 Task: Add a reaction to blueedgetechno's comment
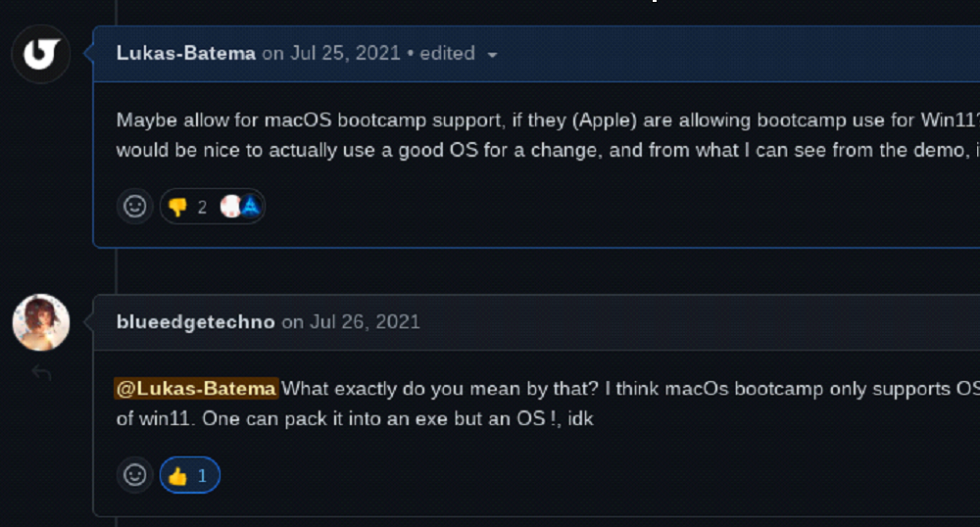pyautogui.click(x=135, y=475)
